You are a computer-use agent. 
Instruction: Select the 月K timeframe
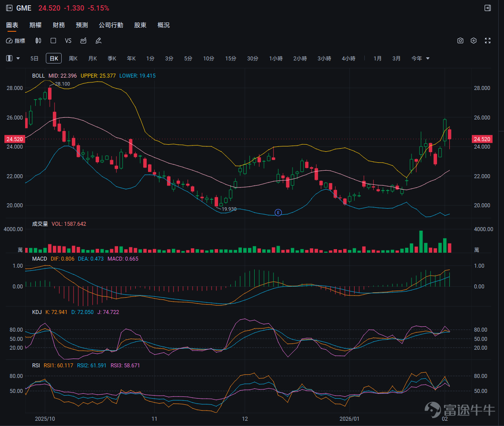pos(93,59)
